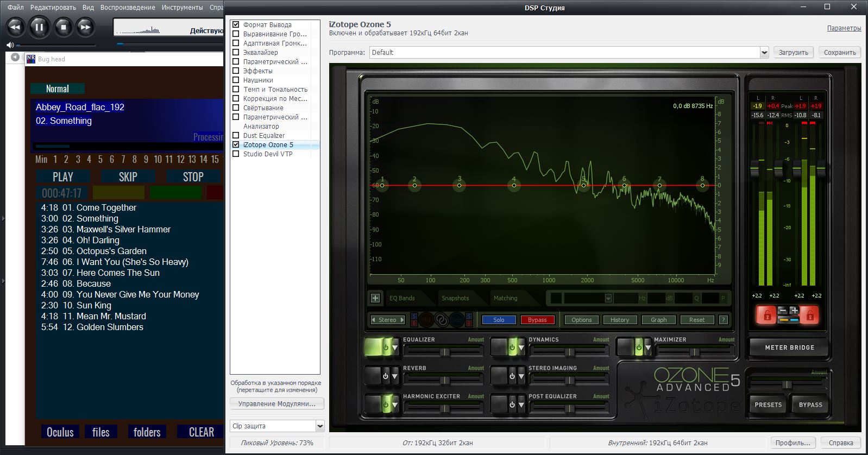Expand Maximizer module preset arrow
Image resolution: width=868 pixels, height=455 pixels.
pyautogui.click(x=649, y=347)
